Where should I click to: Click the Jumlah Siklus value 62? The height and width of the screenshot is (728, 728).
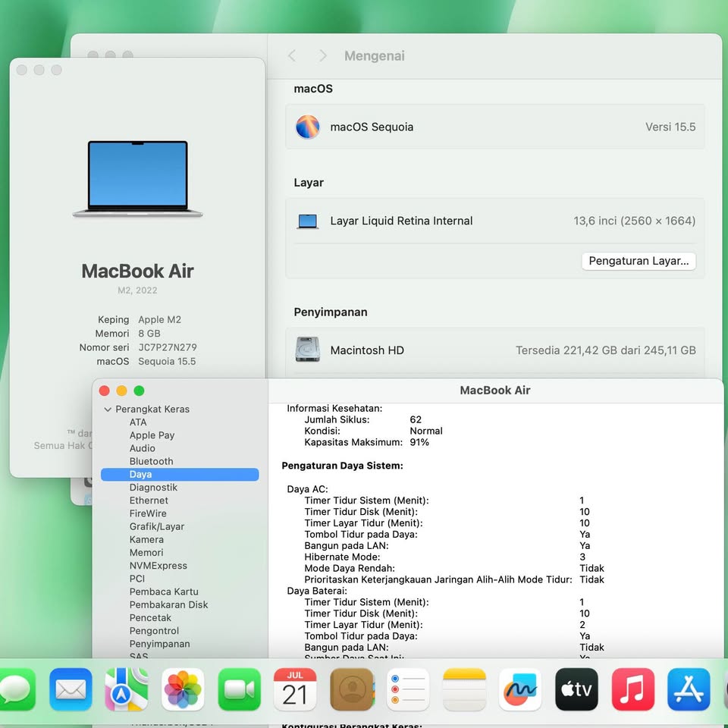click(416, 419)
